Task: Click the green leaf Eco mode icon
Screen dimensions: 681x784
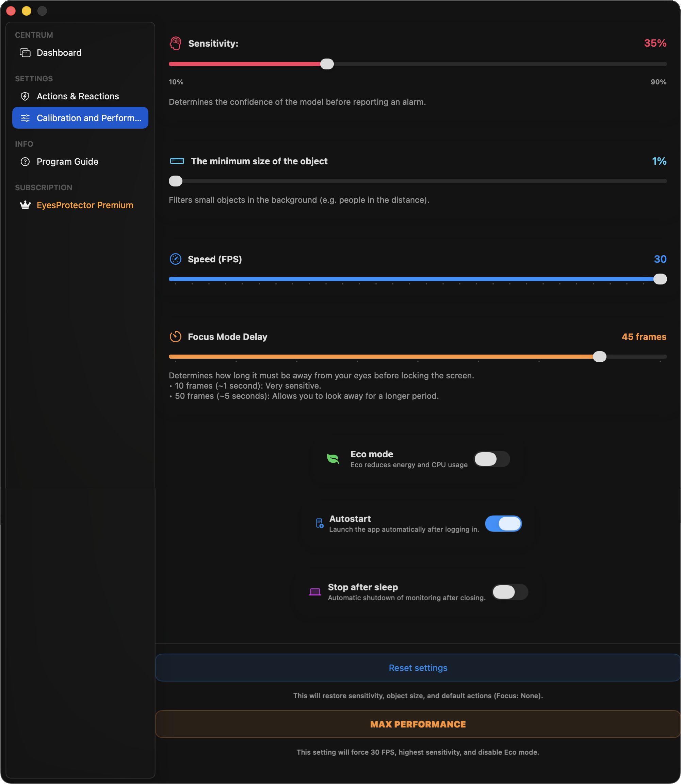Action: (333, 459)
